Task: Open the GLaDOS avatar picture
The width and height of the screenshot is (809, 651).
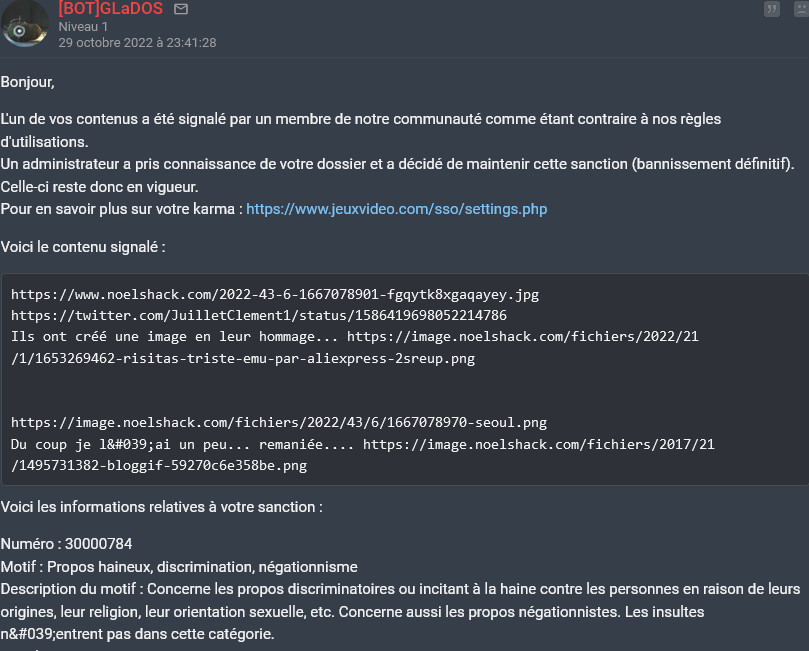Action: (x=25, y=24)
